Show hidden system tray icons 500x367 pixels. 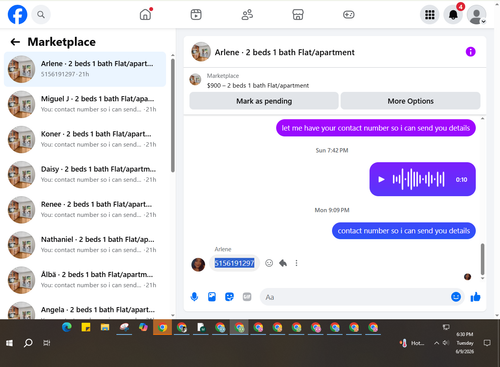click(x=436, y=343)
